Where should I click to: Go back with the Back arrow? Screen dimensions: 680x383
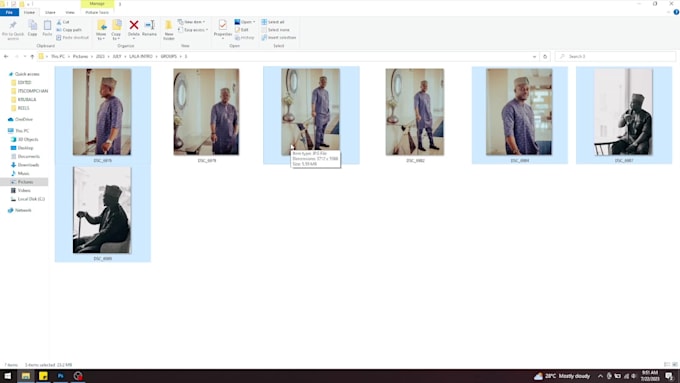click(x=6, y=56)
